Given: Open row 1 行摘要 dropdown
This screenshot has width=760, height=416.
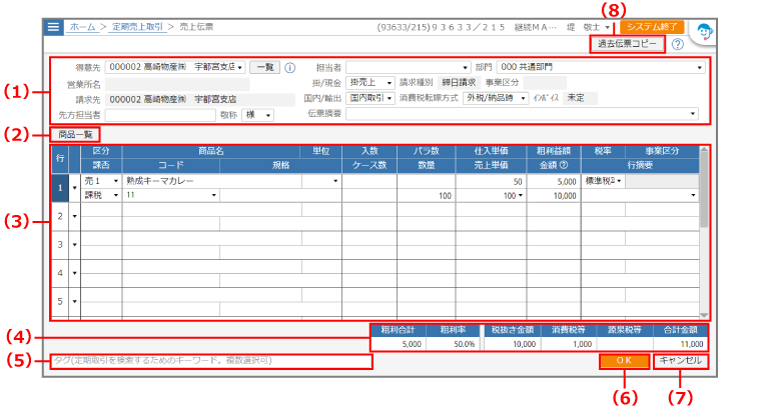Looking at the screenshot, I should point(693,195).
